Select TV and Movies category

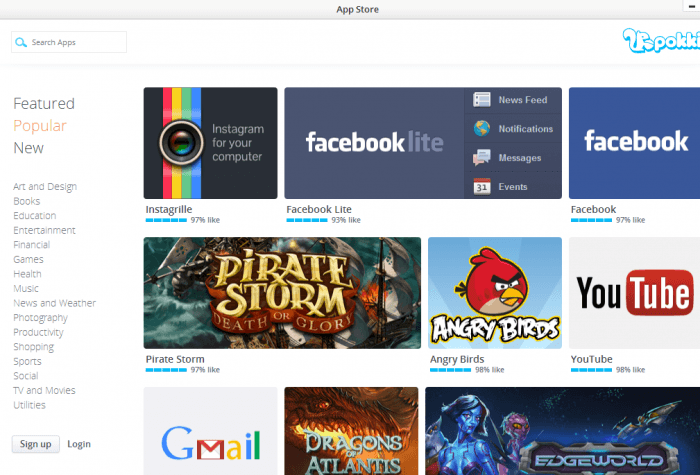44,391
